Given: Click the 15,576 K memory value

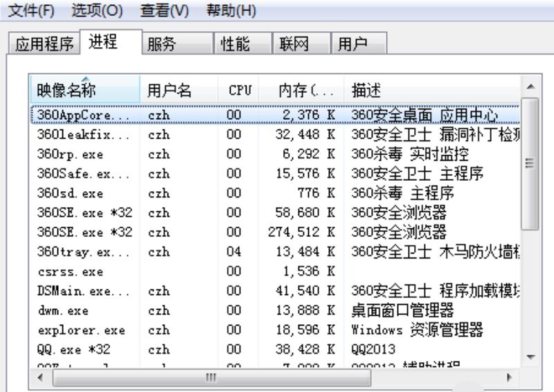Looking at the screenshot, I should 305,174.
